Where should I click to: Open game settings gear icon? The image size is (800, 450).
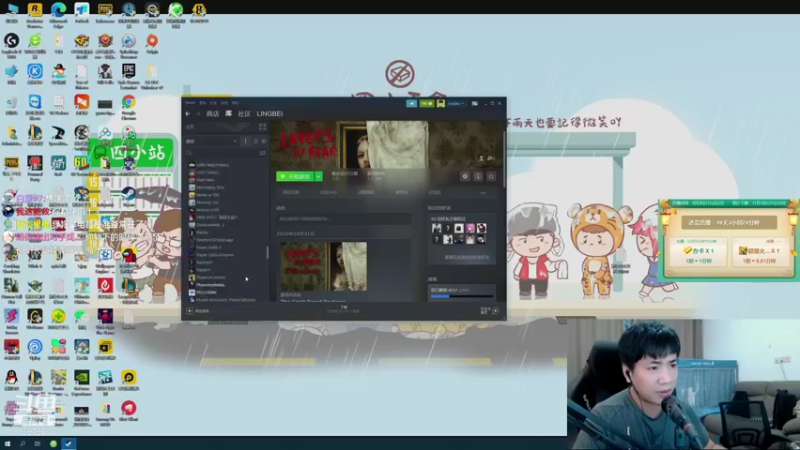[x=465, y=177]
